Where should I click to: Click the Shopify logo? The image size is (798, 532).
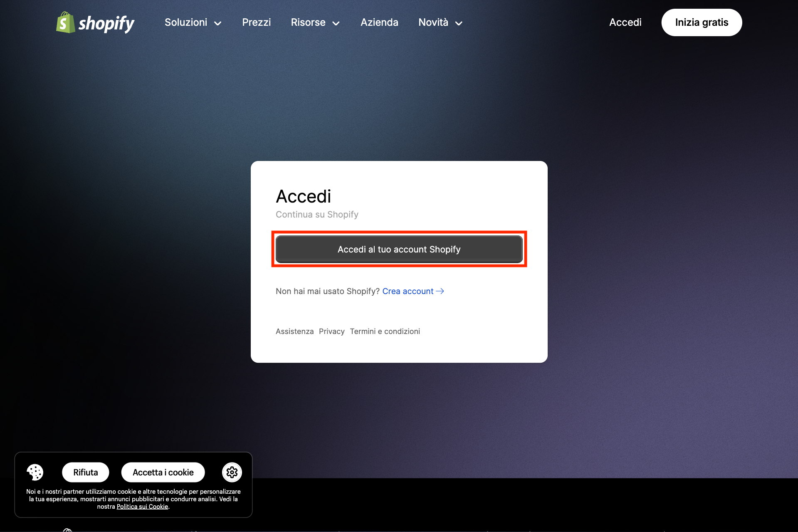pos(95,22)
